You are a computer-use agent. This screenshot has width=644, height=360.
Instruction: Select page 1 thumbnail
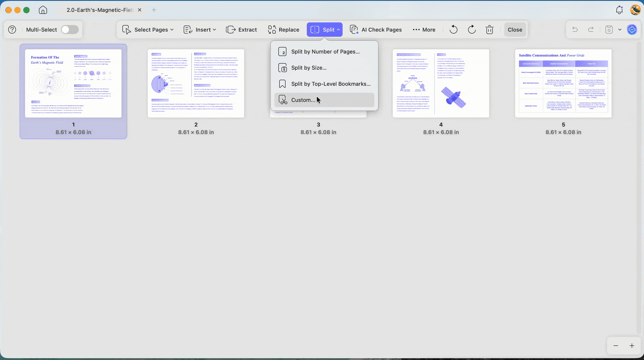coord(73,83)
